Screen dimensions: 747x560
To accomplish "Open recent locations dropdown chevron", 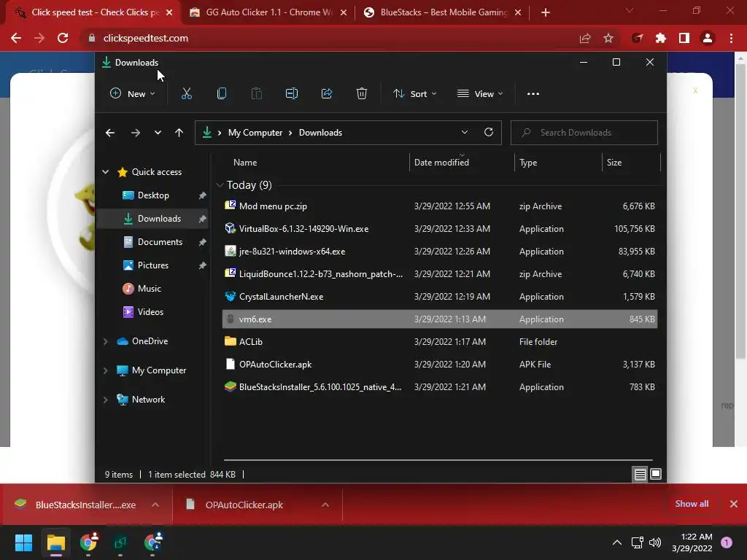I will tap(158, 133).
